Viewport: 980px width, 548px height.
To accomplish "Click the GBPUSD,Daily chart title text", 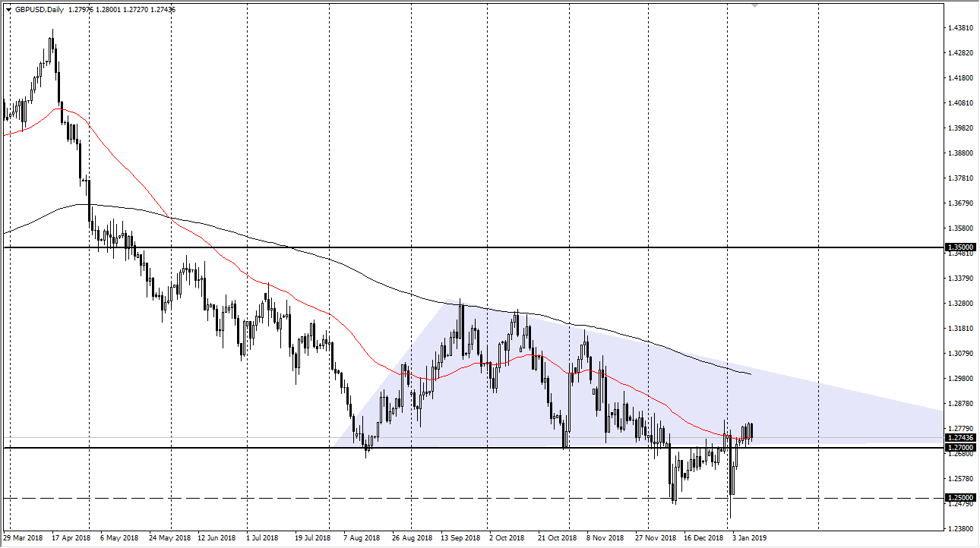I will [39, 9].
